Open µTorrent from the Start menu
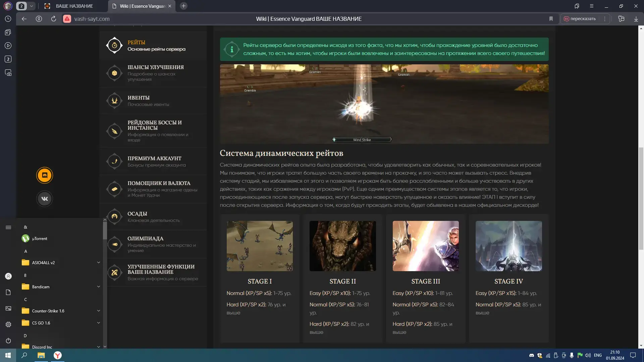Screen dimensions: 644x362 [60, 239]
